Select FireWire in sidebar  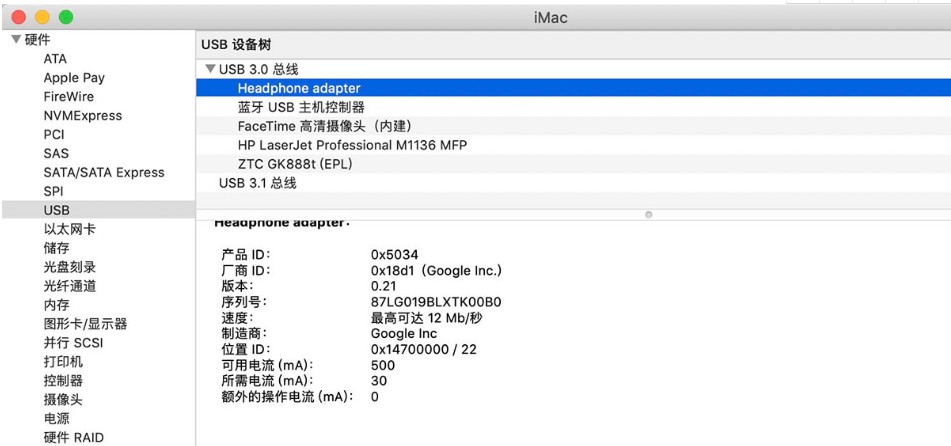pyautogui.click(x=69, y=97)
